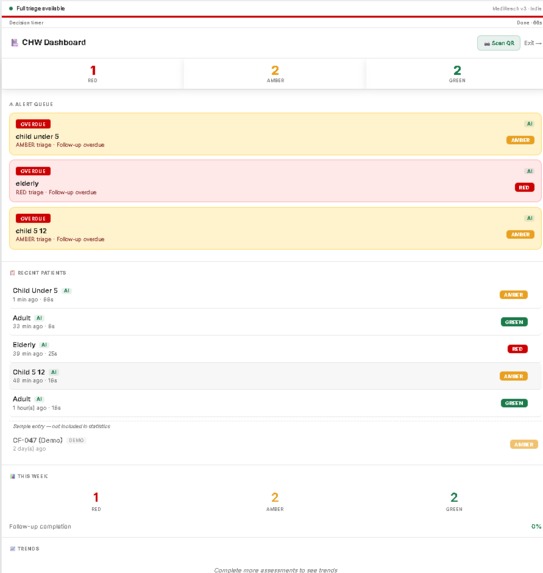The width and height of the screenshot is (543, 573).
Task: Click AI tag beside Child 5 12 patient
Action: (x=54, y=372)
